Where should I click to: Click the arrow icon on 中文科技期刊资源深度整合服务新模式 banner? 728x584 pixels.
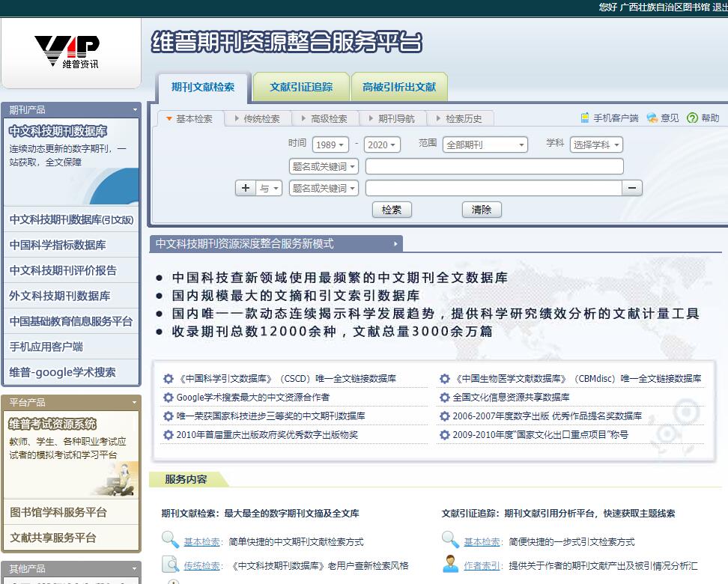pos(395,244)
